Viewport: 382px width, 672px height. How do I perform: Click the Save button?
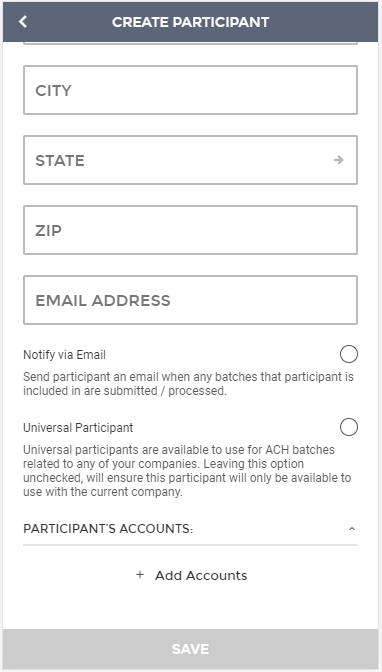[x=190, y=649]
